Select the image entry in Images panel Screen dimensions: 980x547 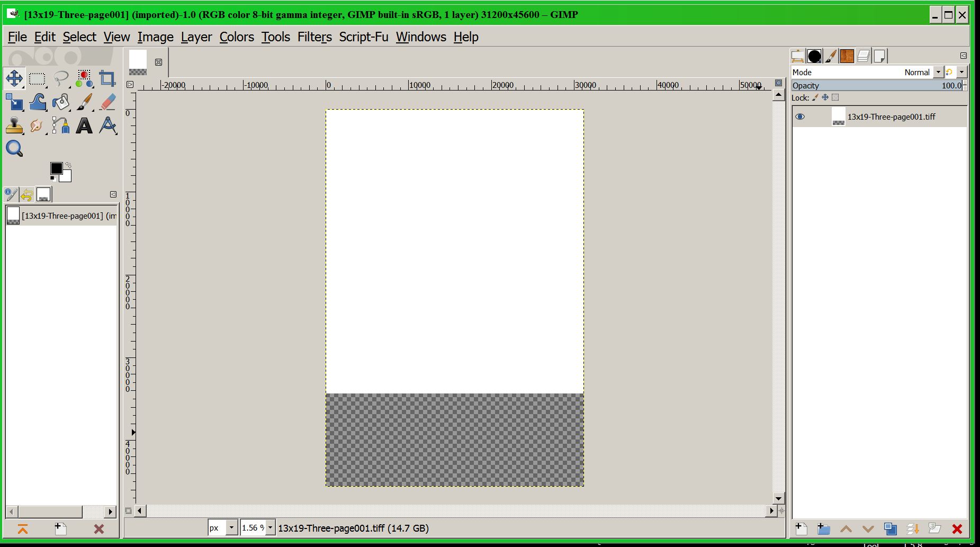coord(61,216)
